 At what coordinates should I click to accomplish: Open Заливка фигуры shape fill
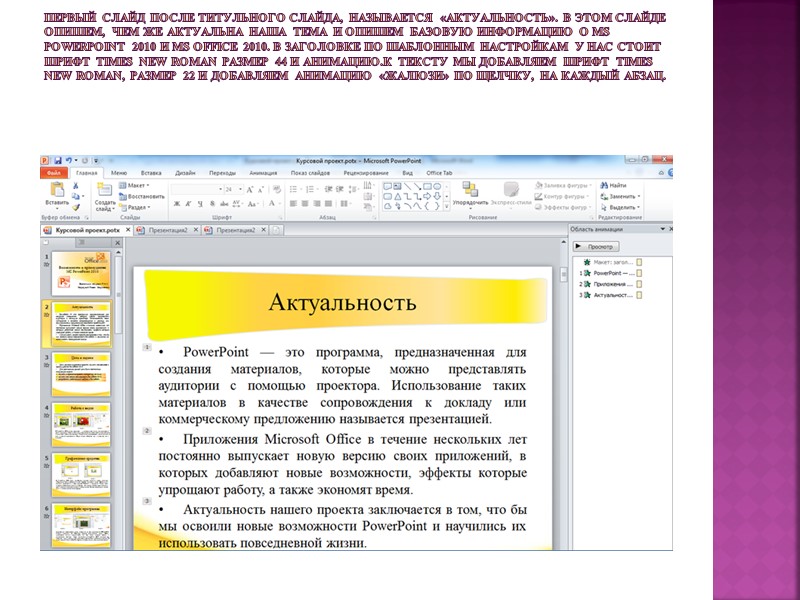(x=564, y=185)
